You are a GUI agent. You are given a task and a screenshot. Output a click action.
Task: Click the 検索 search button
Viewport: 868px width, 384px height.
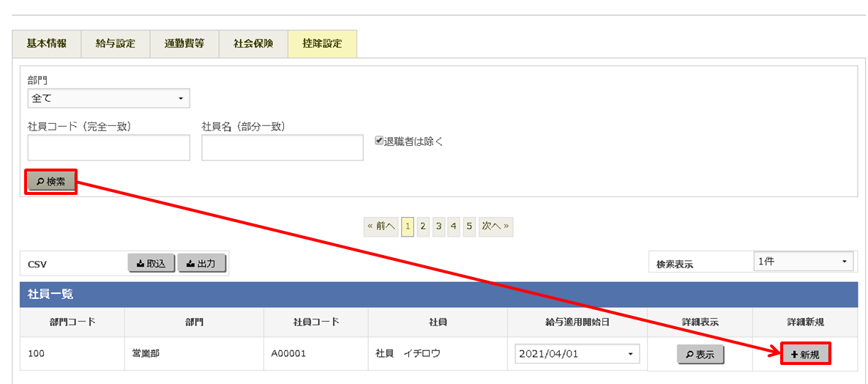[x=51, y=182]
